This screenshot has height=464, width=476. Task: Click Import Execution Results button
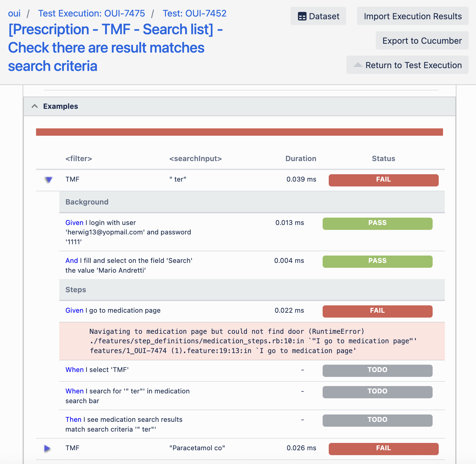click(x=412, y=16)
